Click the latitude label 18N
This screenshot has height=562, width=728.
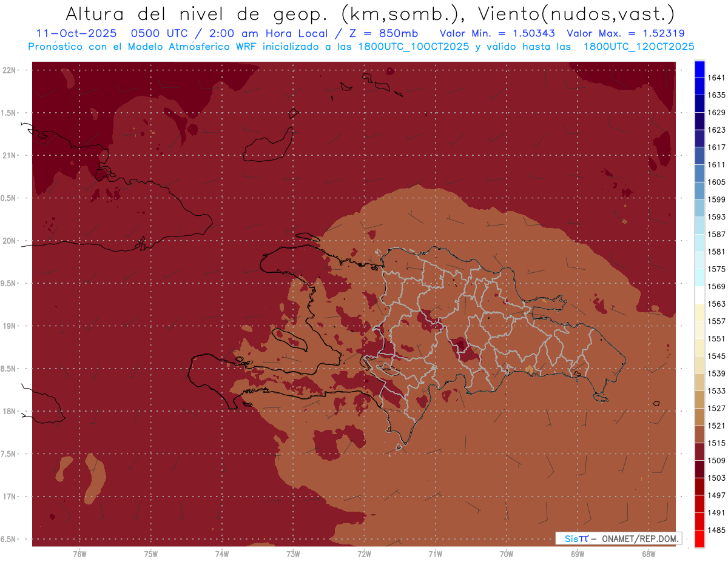point(9,412)
